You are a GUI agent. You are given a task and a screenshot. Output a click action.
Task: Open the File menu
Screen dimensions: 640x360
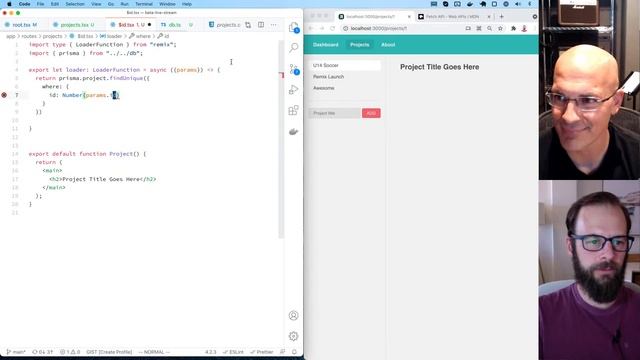tap(40, 4)
